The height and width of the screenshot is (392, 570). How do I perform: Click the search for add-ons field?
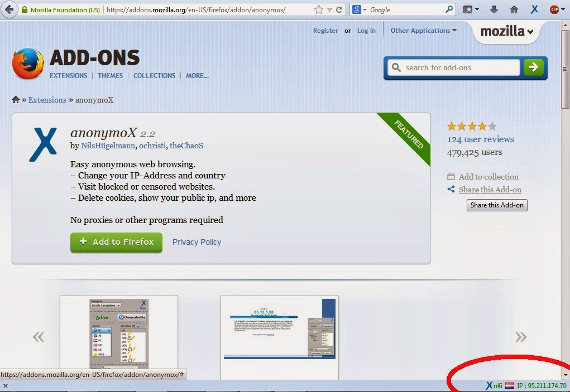(x=454, y=67)
